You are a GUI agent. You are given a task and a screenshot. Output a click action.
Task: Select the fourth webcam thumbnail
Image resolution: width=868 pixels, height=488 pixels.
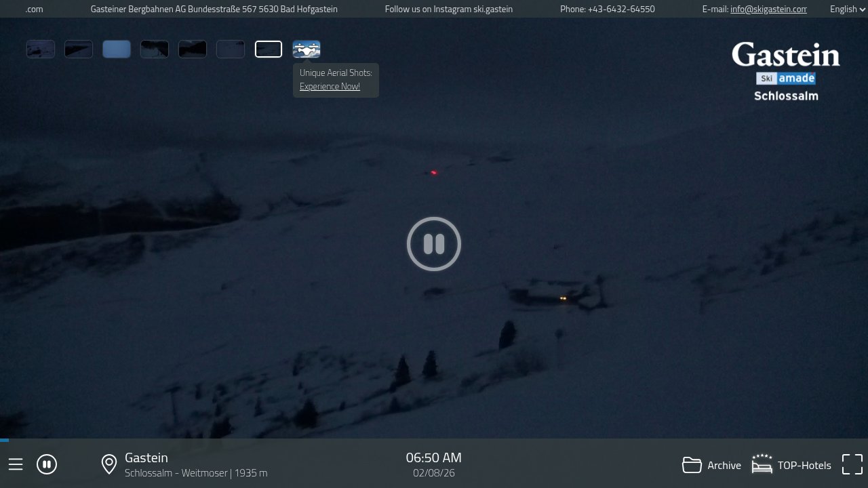click(155, 49)
